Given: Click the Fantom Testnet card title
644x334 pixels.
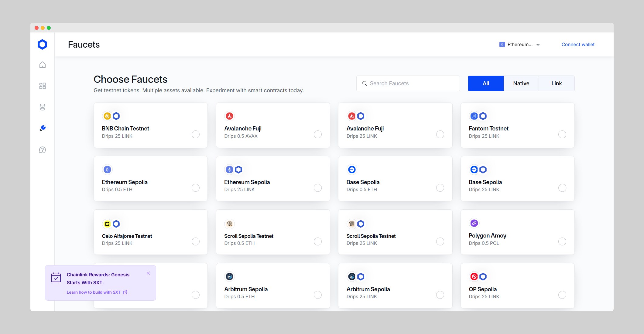Looking at the screenshot, I should 488,128.
